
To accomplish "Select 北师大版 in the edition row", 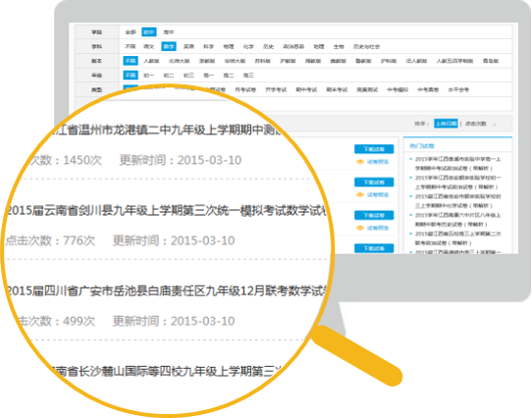I will click(180, 61).
